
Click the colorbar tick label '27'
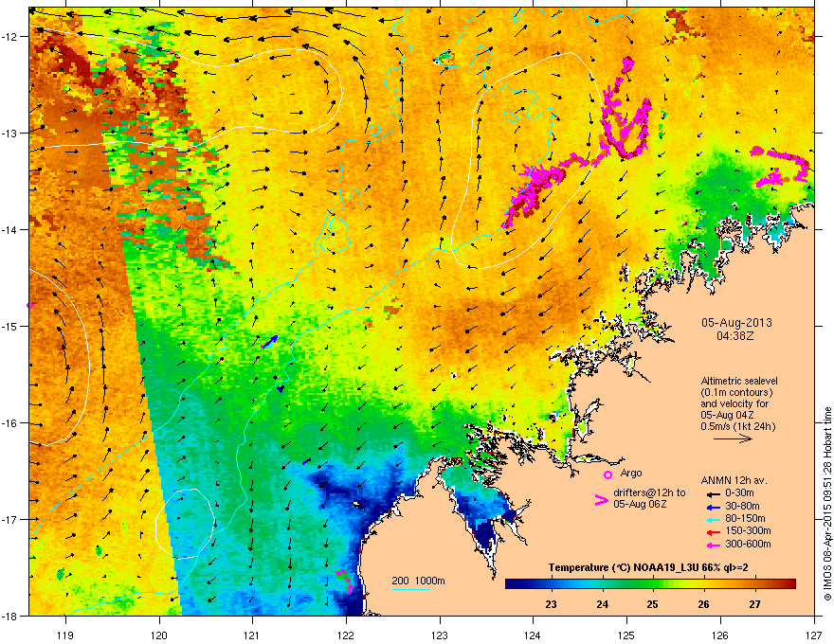[754, 604]
